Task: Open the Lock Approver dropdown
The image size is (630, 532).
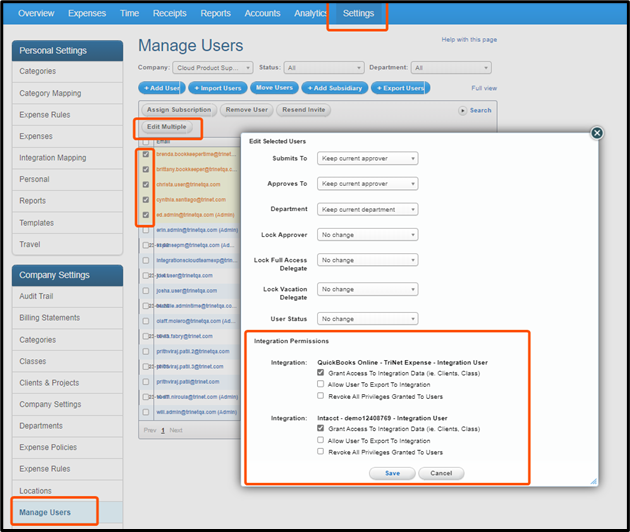Action: (x=367, y=235)
